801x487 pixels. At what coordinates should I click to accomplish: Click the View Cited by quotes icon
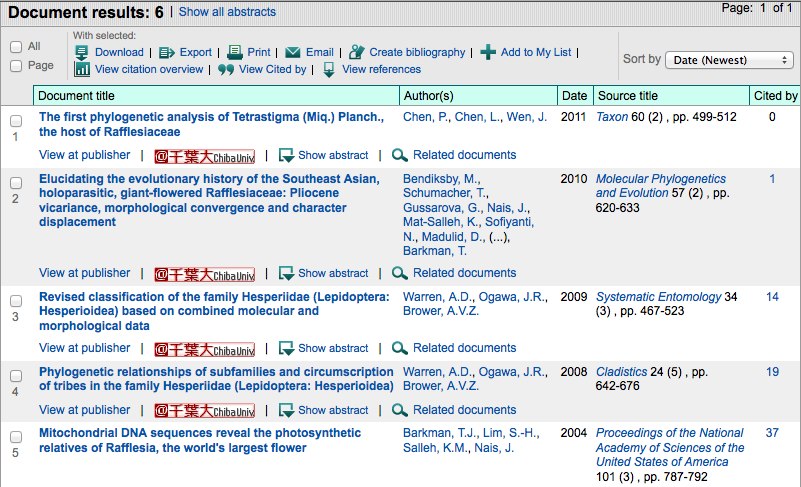pos(226,70)
